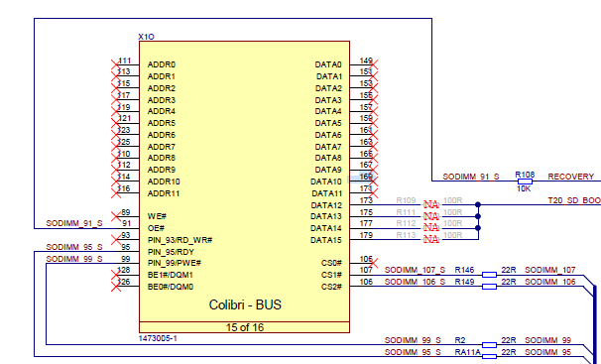Image resolution: width=601 pixels, height=364 pixels.
Task: Select the 1473005-1 part number text
Action: coord(158,338)
